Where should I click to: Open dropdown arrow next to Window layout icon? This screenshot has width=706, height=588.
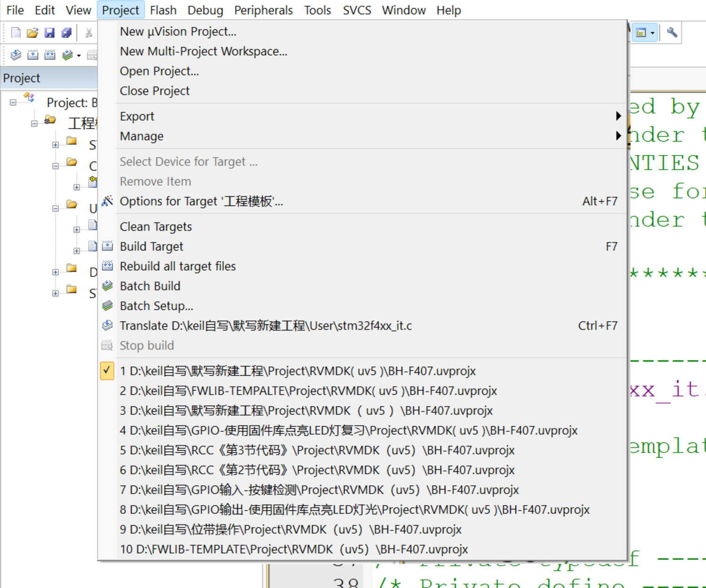tap(653, 33)
